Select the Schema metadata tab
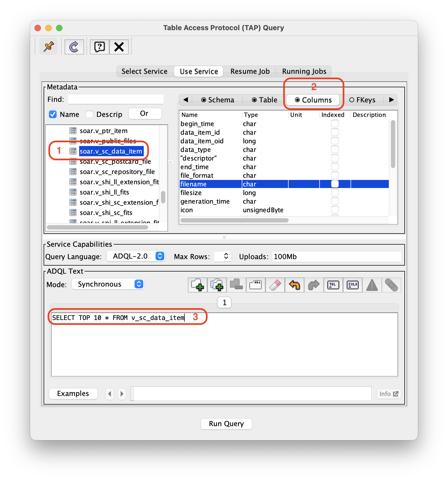The width and height of the screenshot is (448, 480). click(x=218, y=100)
